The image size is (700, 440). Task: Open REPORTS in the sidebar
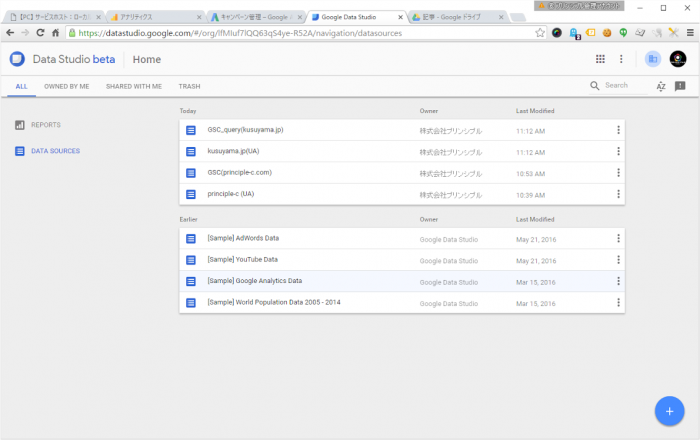click(x=46, y=125)
